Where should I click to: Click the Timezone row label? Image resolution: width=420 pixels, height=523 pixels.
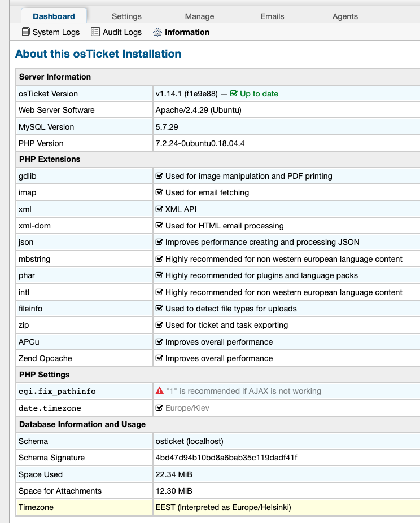[x=36, y=507]
